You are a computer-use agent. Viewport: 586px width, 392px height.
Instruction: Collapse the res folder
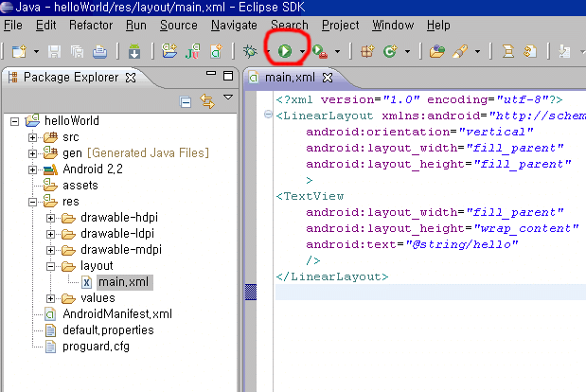click(32, 203)
